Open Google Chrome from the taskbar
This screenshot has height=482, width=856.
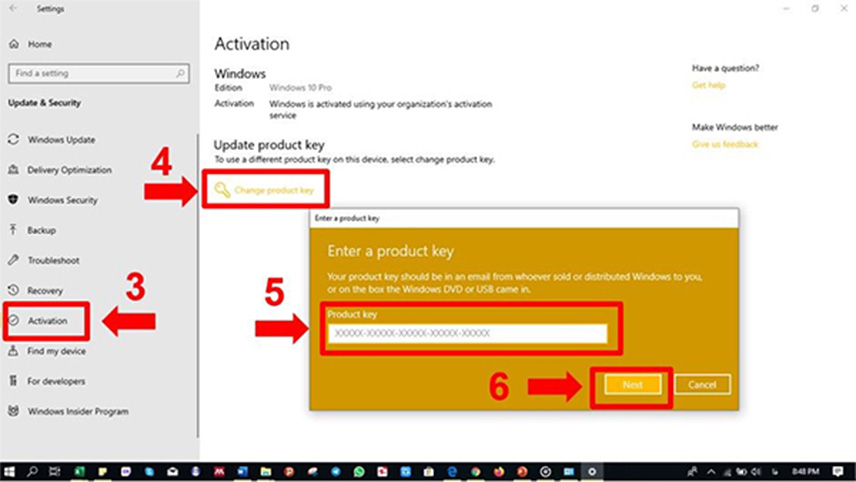pyautogui.click(x=475, y=472)
